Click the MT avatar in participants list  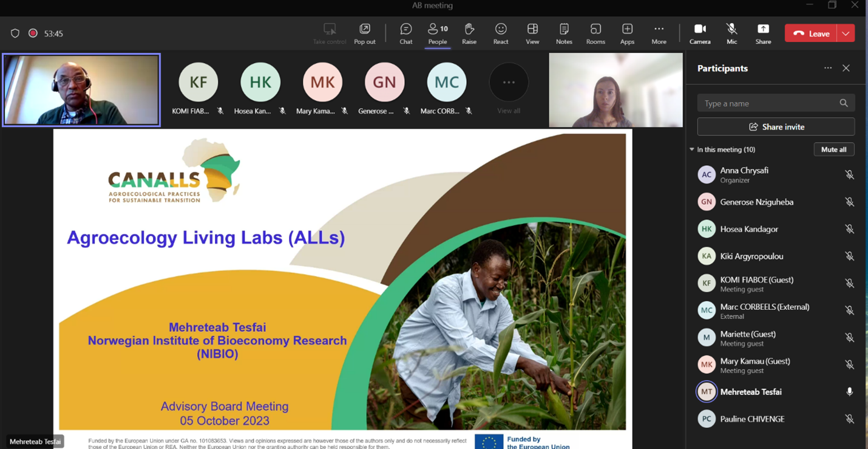[x=707, y=392]
